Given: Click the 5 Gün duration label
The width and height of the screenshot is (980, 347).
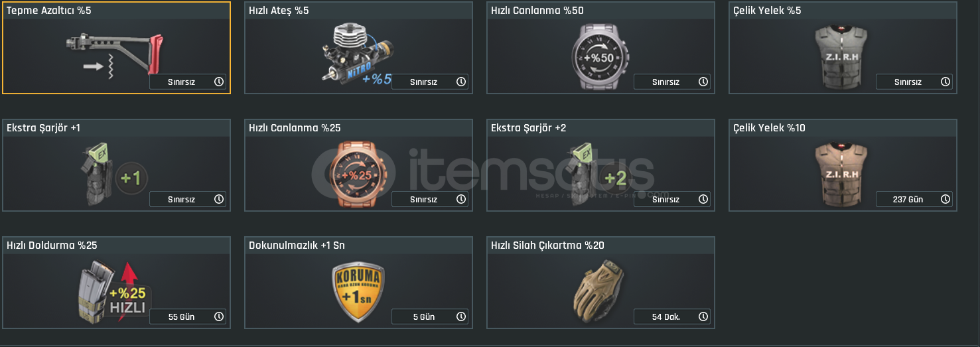Looking at the screenshot, I should coord(423,317).
